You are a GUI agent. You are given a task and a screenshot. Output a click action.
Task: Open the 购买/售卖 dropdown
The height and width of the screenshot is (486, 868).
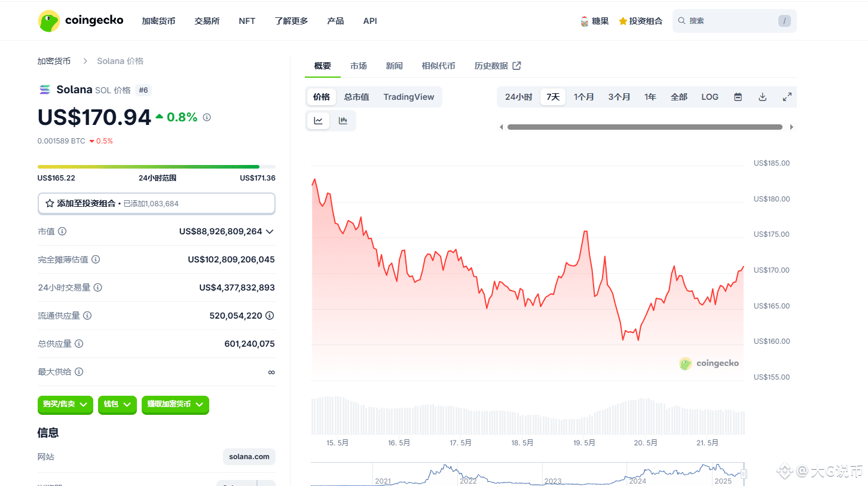(x=65, y=405)
